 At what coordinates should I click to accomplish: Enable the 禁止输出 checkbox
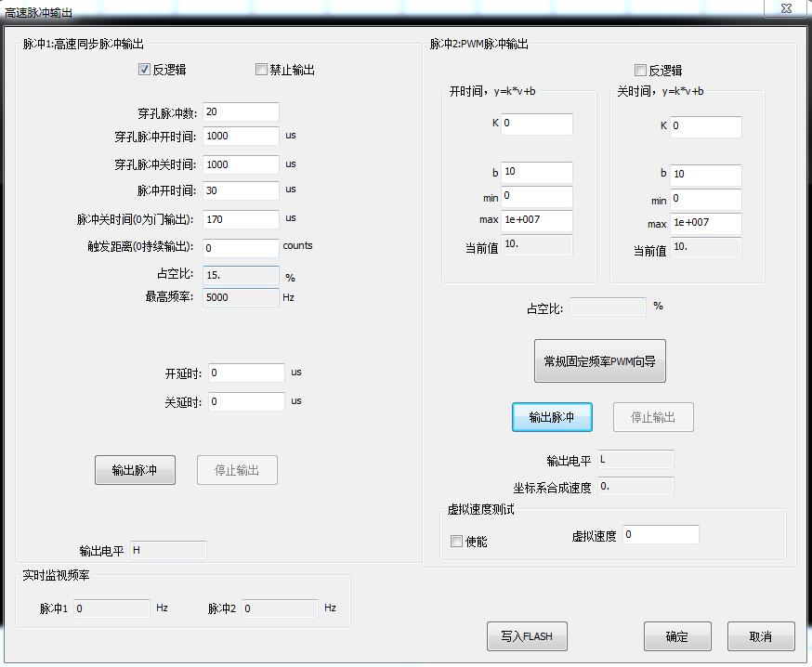[x=262, y=70]
